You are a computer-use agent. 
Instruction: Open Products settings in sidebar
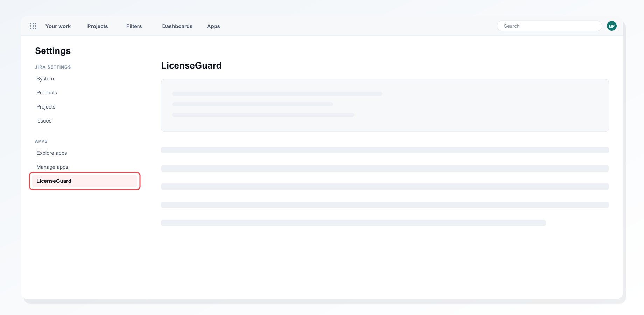click(x=47, y=93)
